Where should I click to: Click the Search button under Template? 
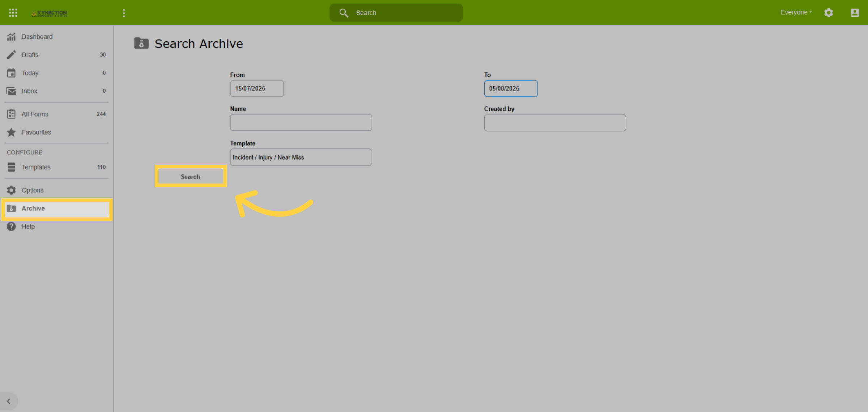point(191,177)
